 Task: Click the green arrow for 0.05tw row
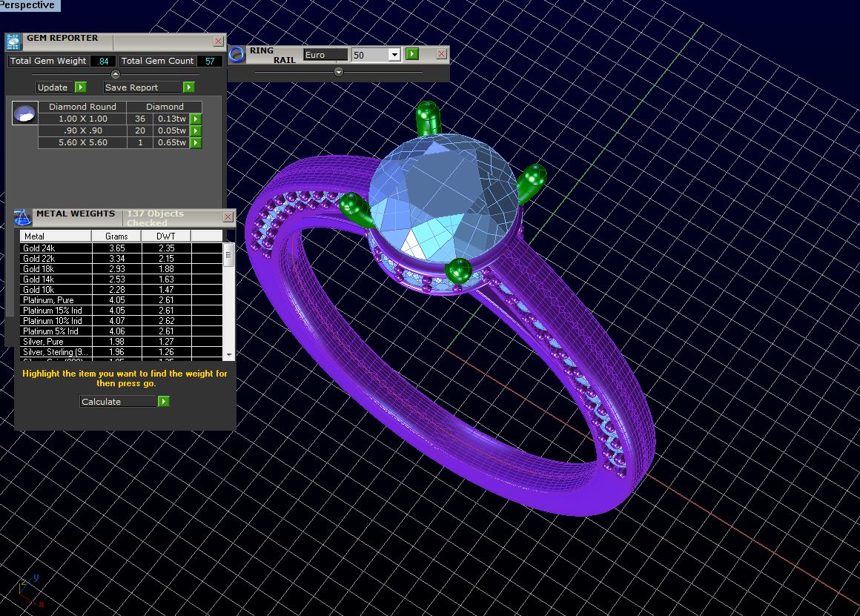tap(196, 130)
